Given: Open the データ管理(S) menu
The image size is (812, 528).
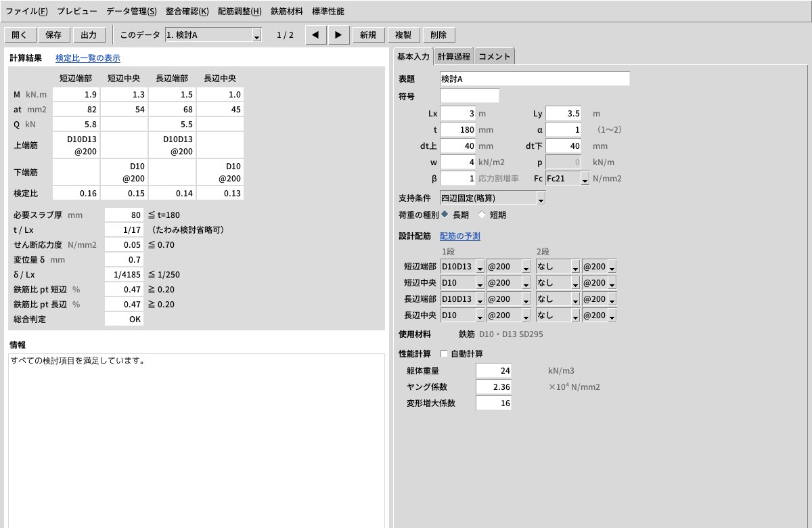Looking at the screenshot, I should (131, 12).
